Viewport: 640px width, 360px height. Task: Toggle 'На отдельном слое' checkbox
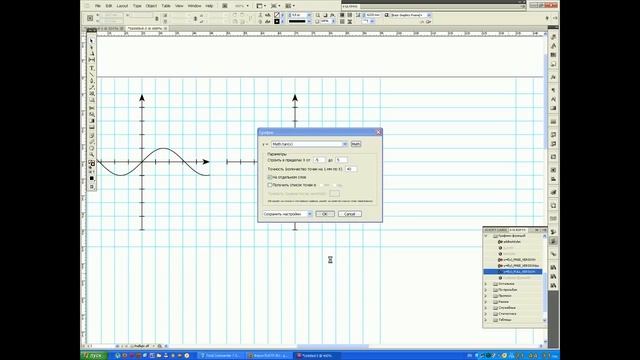tap(269, 177)
